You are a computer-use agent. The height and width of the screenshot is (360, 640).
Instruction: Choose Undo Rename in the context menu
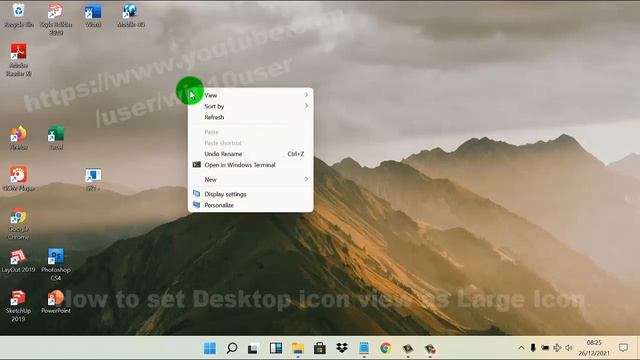[251, 154]
